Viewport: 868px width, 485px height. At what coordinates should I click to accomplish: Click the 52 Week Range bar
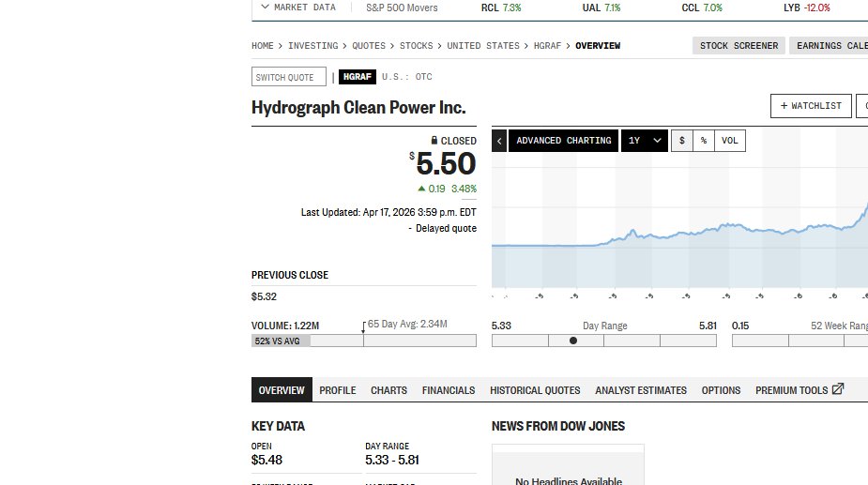pos(799,341)
